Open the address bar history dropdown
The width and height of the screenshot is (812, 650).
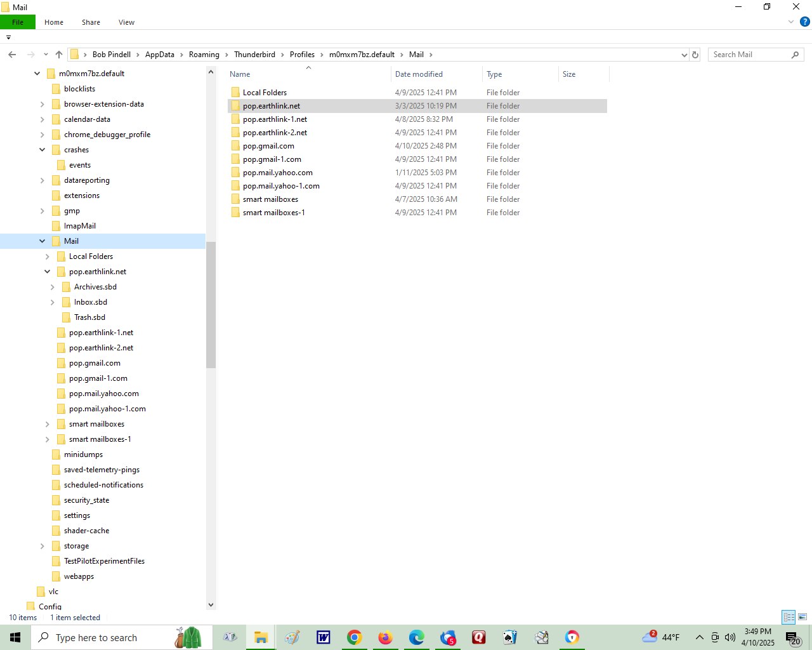point(684,55)
